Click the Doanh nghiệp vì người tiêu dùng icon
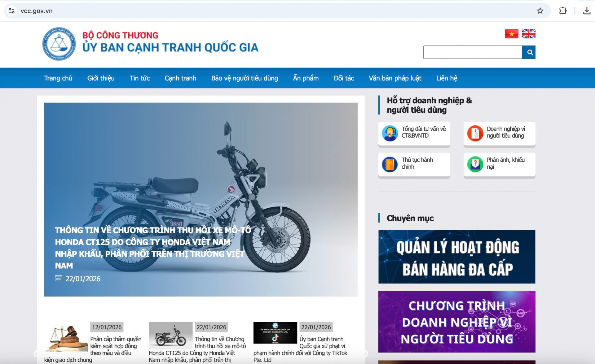 point(475,133)
